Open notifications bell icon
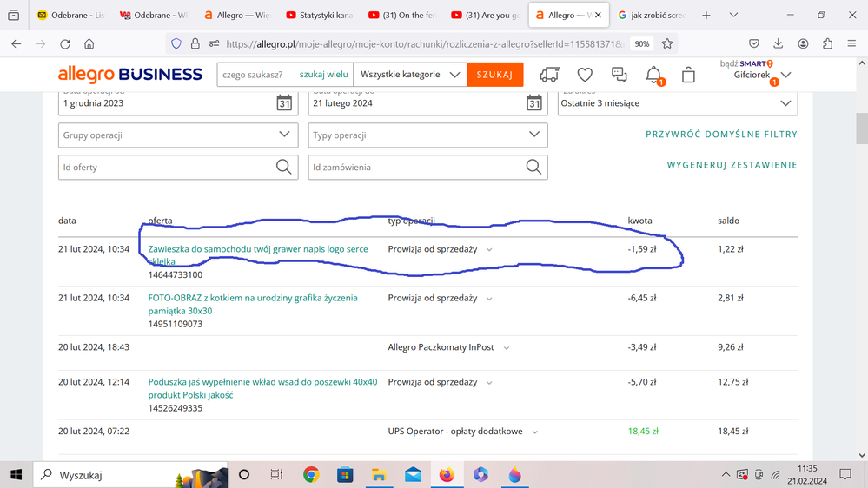868x488 pixels. point(654,76)
